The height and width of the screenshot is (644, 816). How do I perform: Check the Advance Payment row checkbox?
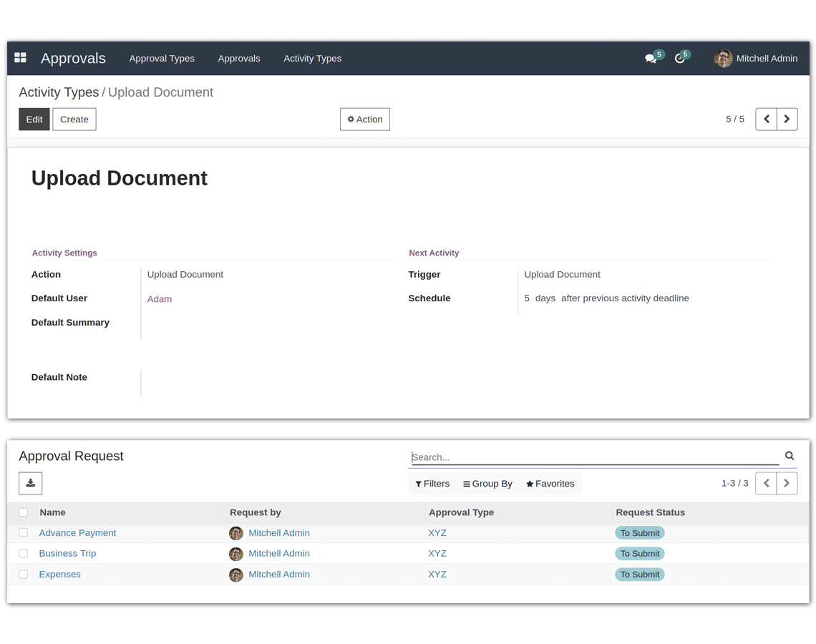pyautogui.click(x=23, y=532)
